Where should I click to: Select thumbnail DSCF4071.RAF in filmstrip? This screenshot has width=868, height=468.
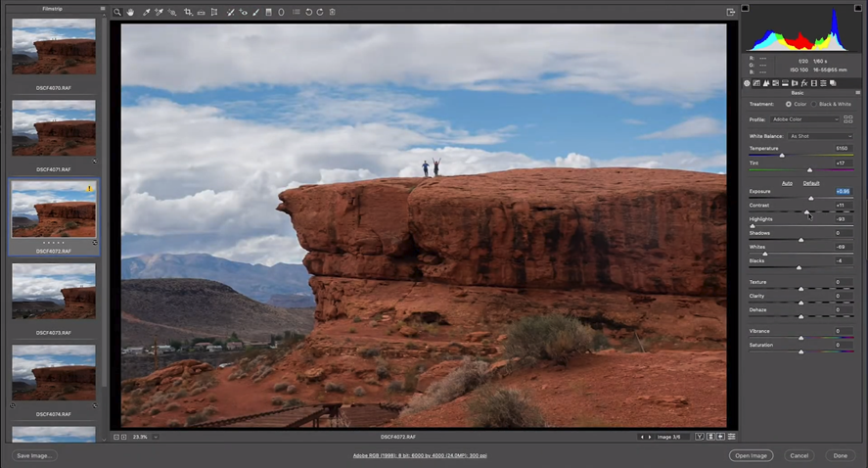click(x=54, y=128)
